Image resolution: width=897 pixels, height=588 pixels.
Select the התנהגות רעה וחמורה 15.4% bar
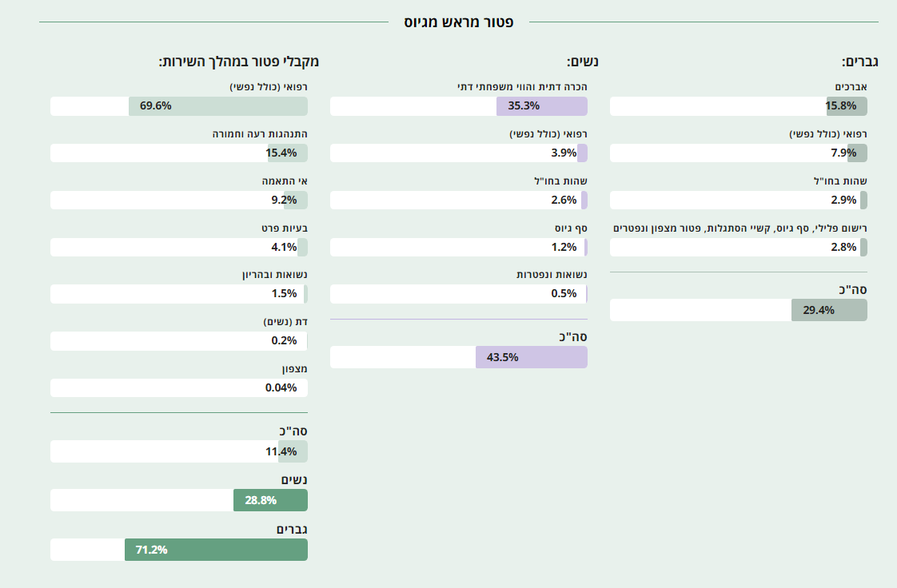pyautogui.click(x=178, y=153)
